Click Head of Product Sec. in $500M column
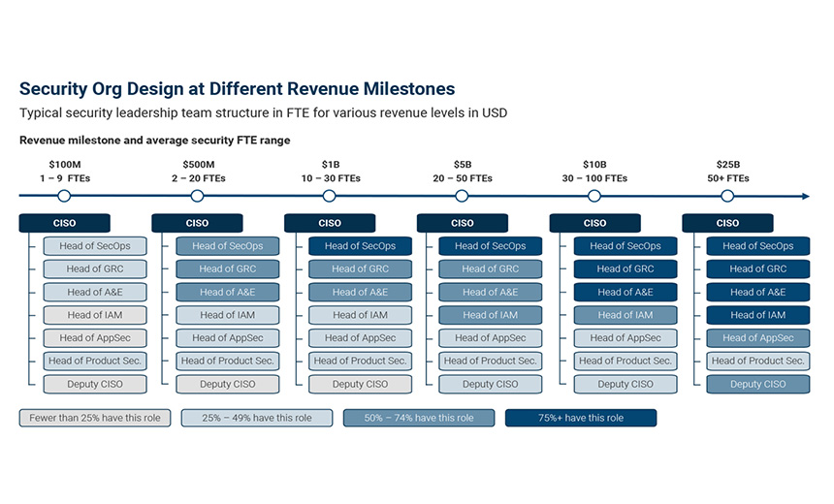The height and width of the screenshot is (504, 834). pos(228,361)
